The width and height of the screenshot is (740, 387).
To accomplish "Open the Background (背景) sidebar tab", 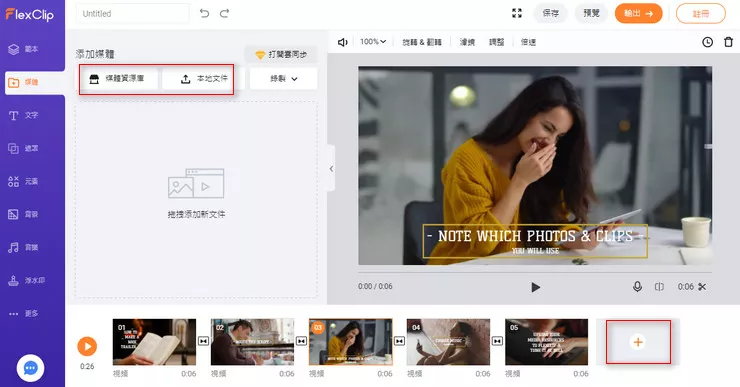I will (23, 214).
